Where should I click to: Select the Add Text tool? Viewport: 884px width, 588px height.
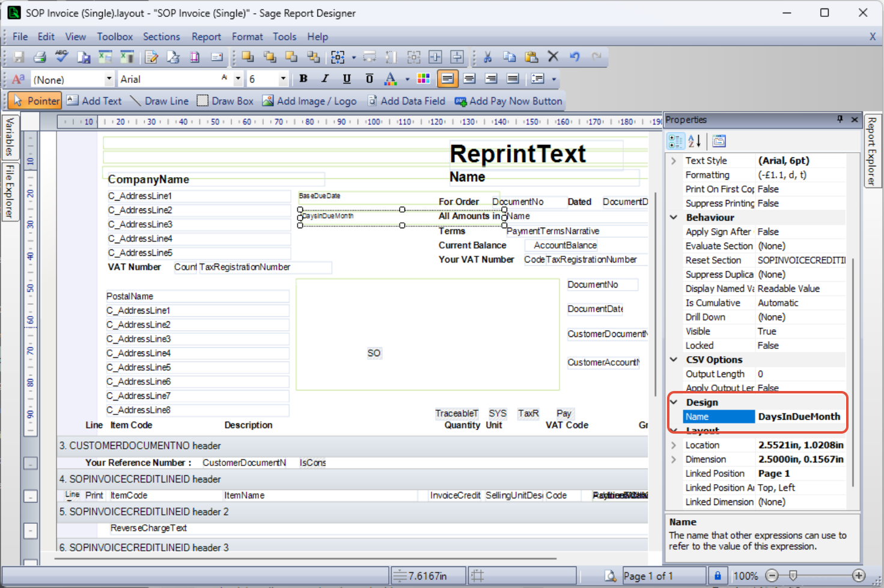94,101
